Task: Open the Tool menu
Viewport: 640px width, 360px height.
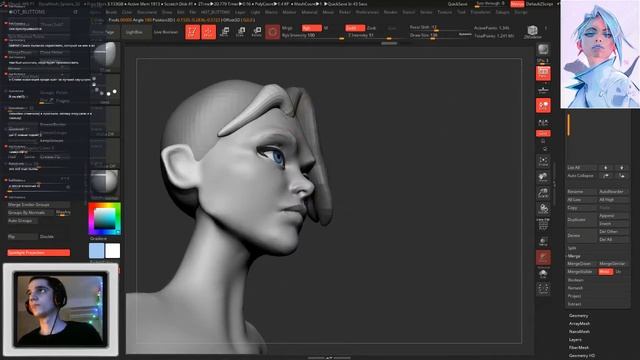Action: point(461,12)
